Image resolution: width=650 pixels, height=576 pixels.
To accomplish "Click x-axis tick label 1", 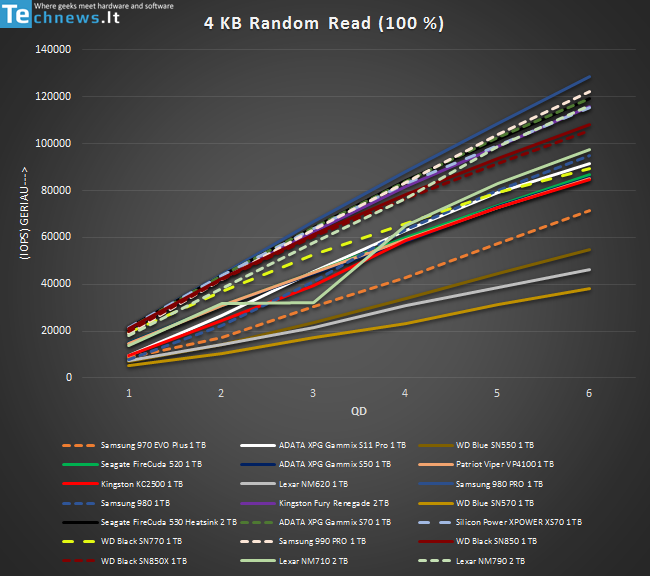I will pos(129,393).
